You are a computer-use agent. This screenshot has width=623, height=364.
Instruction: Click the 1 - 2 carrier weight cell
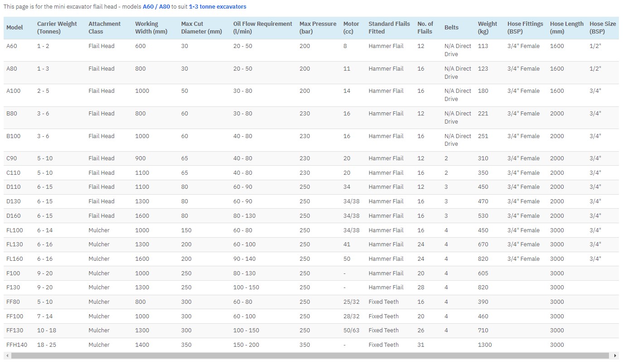point(43,46)
